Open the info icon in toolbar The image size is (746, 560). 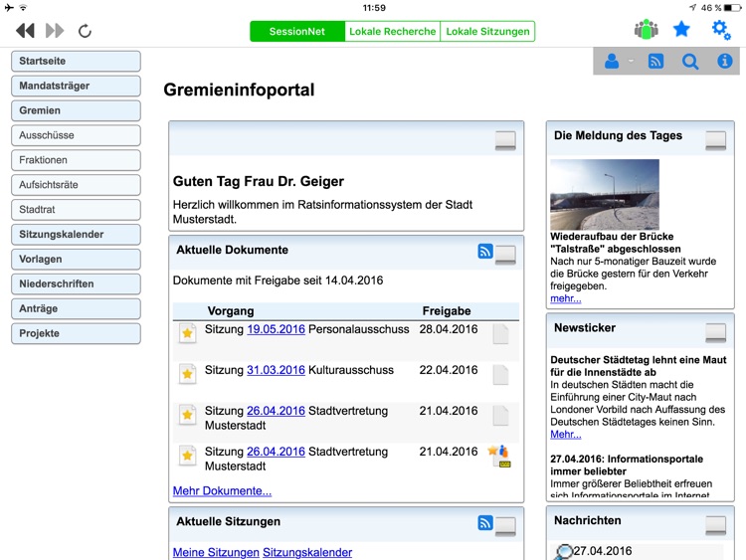click(725, 62)
